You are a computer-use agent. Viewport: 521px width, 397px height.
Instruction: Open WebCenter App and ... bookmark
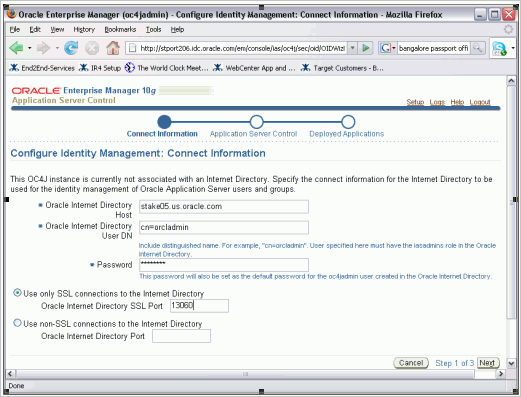tap(254, 68)
